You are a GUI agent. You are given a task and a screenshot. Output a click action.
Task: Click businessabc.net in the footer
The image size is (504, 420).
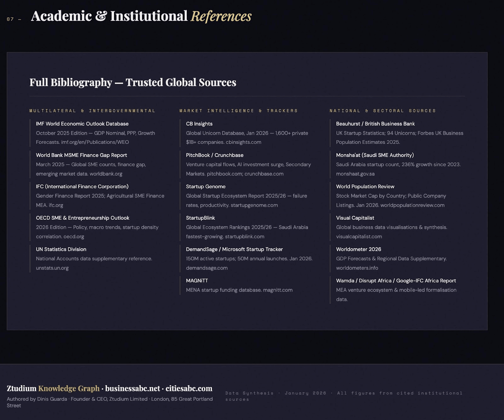click(x=133, y=389)
